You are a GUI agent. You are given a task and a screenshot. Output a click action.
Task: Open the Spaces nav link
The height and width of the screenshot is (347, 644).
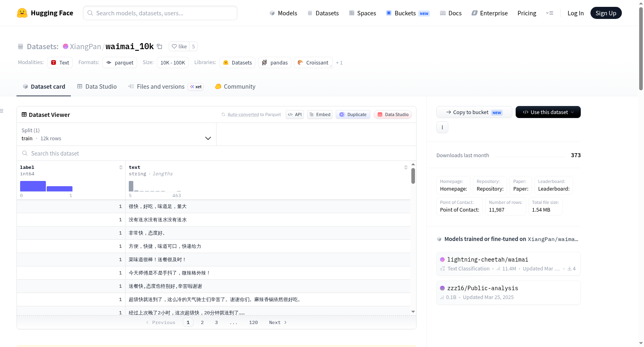point(362,13)
